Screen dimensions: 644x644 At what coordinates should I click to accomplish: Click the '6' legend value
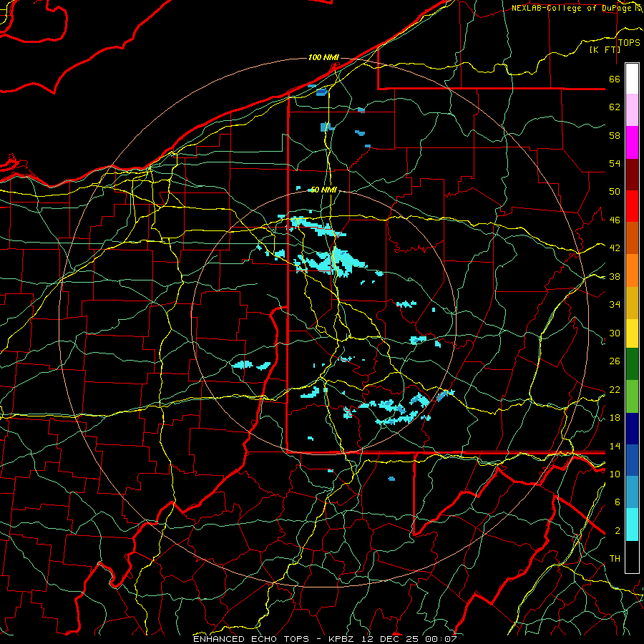click(617, 502)
